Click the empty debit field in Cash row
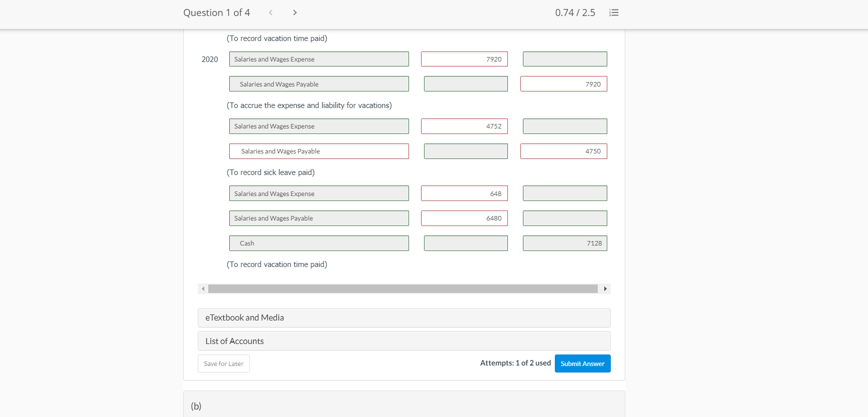This screenshot has width=868, height=417. point(466,243)
